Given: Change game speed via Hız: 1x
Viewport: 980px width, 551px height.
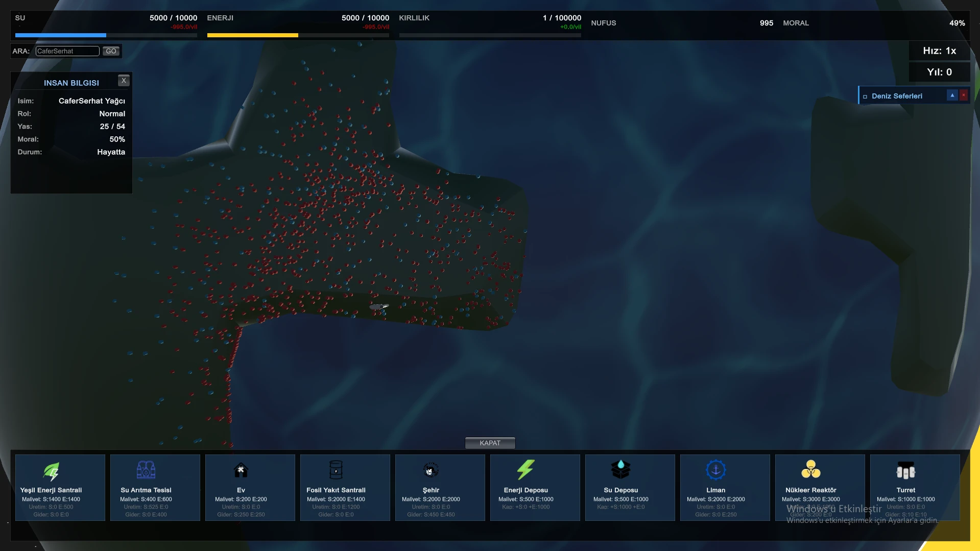Looking at the screenshot, I should tap(939, 51).
